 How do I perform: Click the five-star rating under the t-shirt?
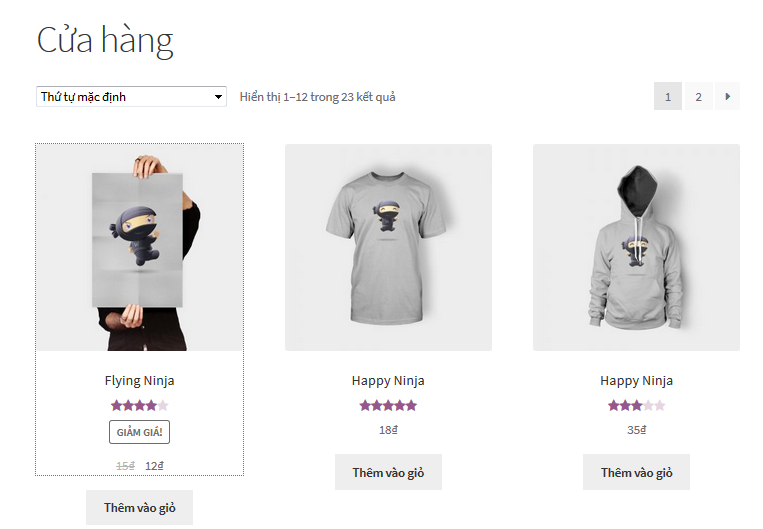[x=388, y=405]
